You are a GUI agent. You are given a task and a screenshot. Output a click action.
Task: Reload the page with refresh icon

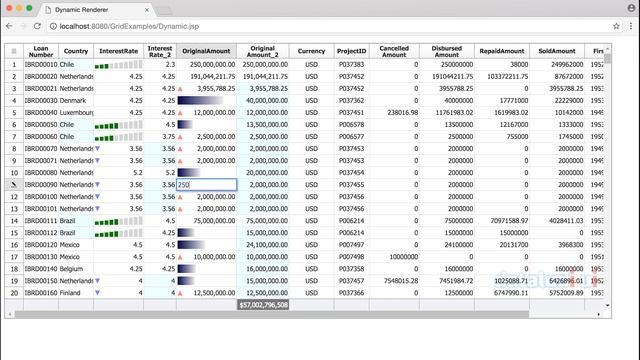[x=37, y=26]
